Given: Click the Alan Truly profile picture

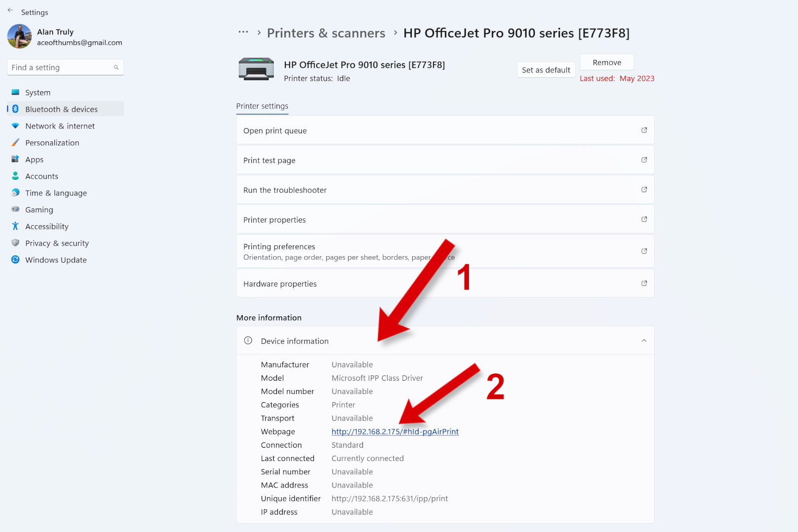Looking at the screenshot, I should point(20,37).
